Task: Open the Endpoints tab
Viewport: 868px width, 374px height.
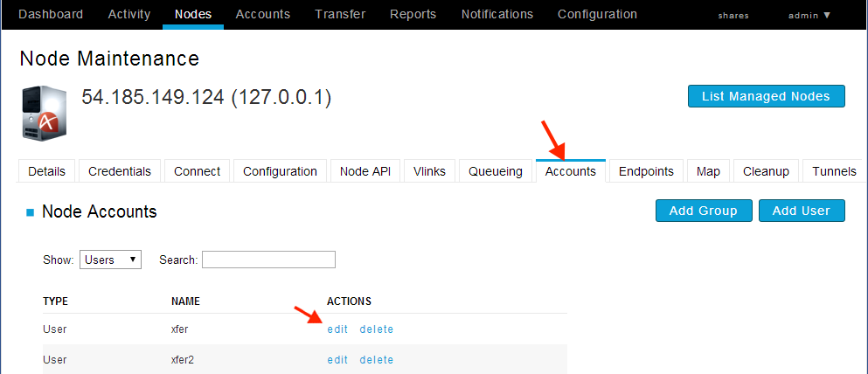Action: click(x=646, y=171)
